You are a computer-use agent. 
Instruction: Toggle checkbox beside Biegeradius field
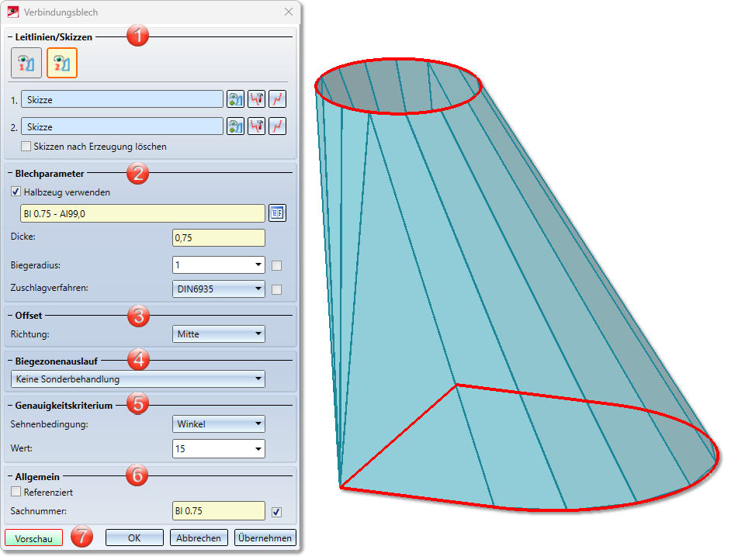(x=276, y=265)
